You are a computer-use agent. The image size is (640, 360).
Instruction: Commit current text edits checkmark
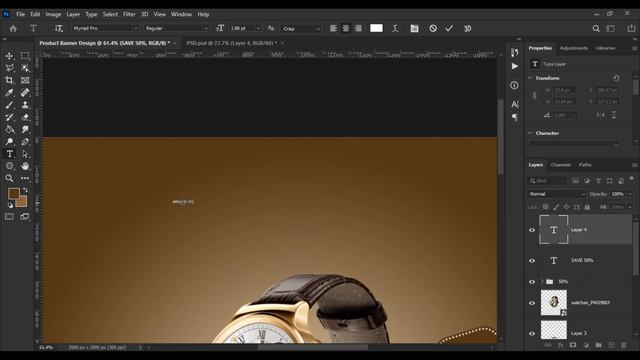(x=449, y=28)
